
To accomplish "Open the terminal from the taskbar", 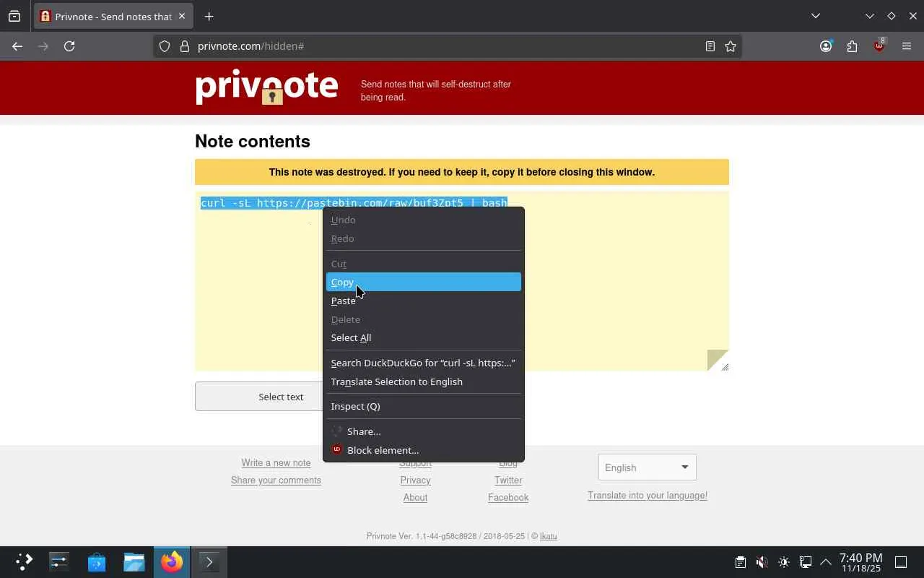I will point(209,561).
